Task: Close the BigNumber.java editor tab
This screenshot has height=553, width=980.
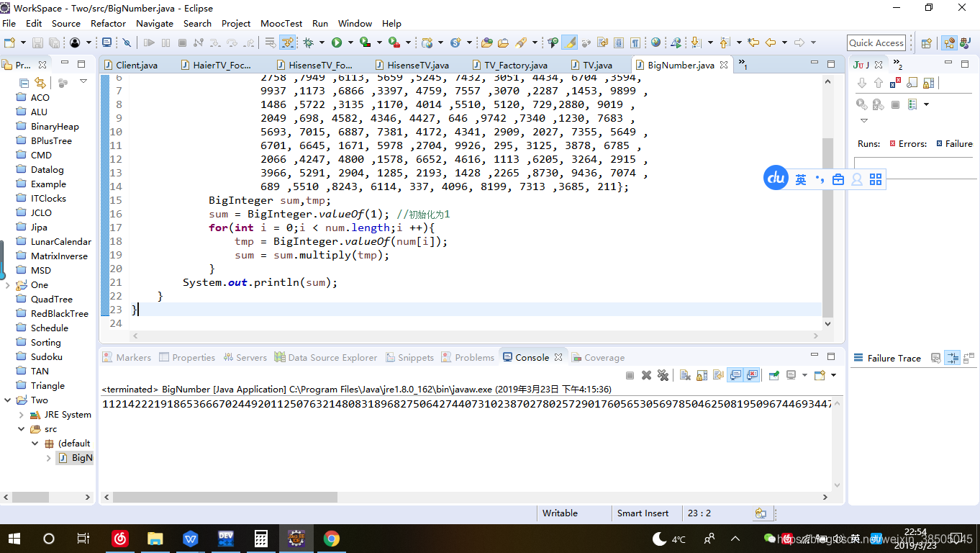Action: point(724,65)
